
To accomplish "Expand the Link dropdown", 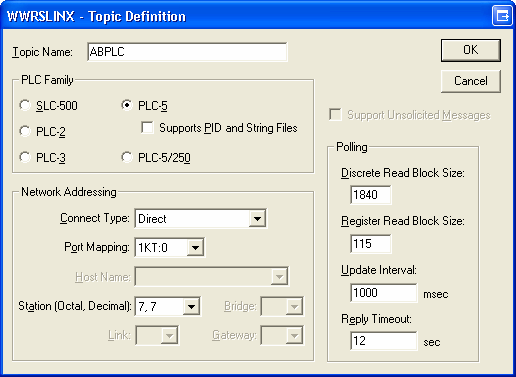I will click(x=169, y=335).
